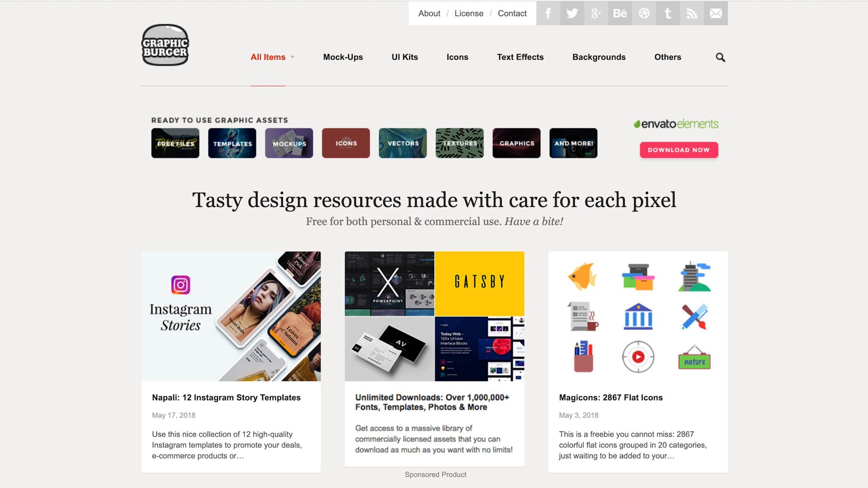Click the May 17, 2018 date

point(174,415)
